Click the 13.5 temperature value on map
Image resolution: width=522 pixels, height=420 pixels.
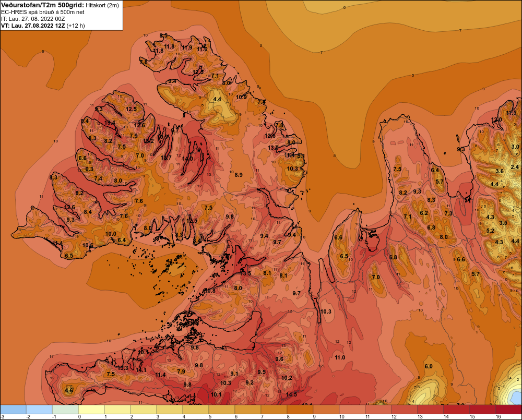point(246,273)
